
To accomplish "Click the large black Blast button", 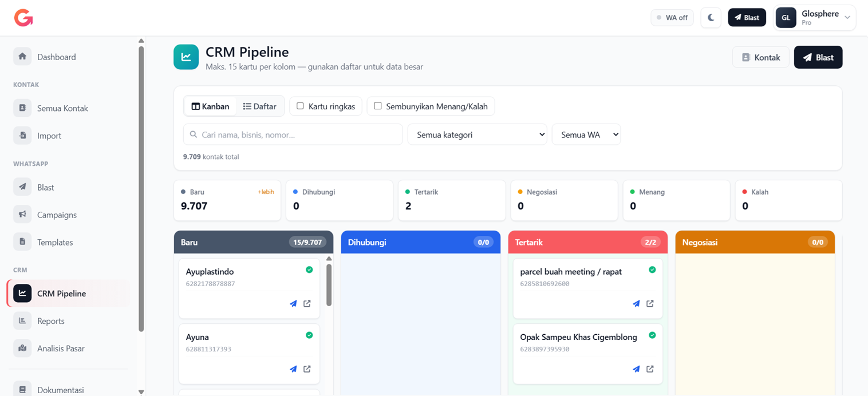I will tap(818, 57).
